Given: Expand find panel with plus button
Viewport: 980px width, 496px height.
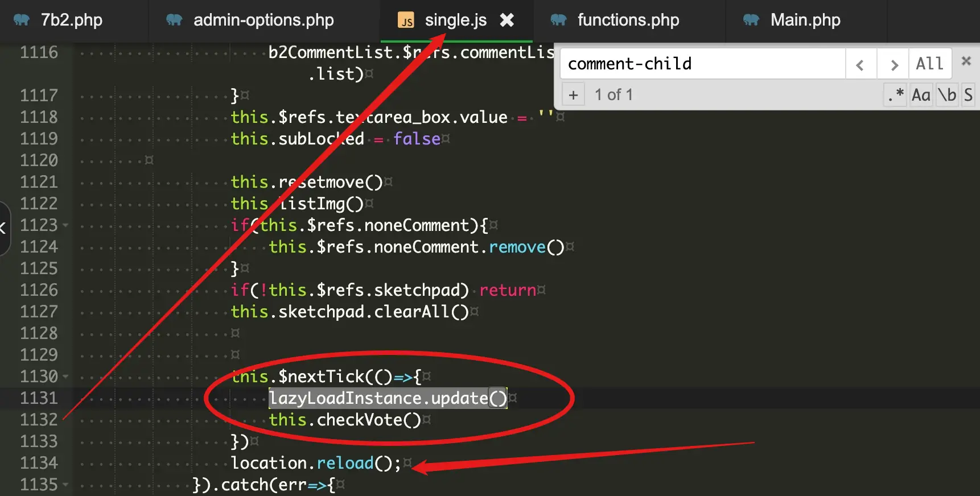Looking at the screenshot, I should pos(573,95).
